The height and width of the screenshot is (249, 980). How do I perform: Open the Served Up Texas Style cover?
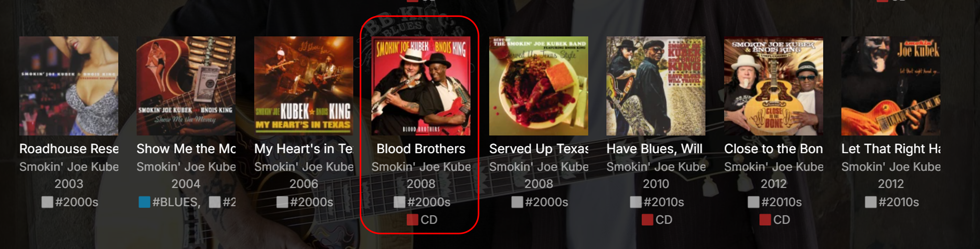539,86
